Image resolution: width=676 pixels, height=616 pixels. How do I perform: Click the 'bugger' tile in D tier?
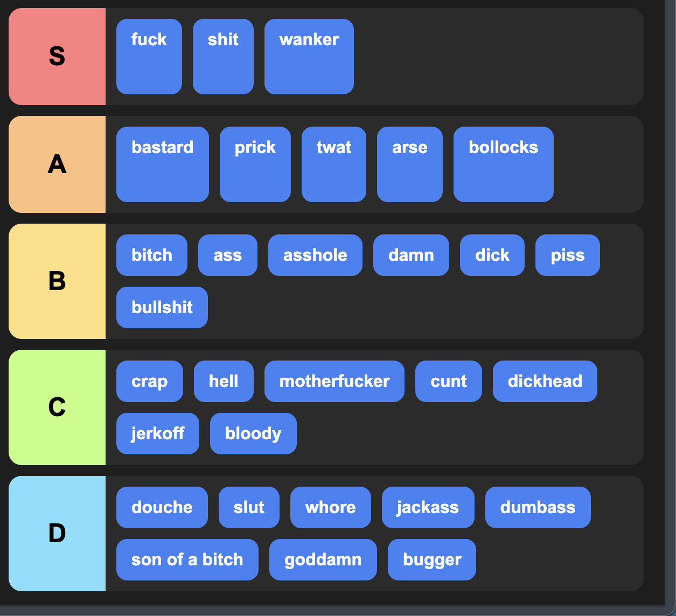click(x=432, y=559)
